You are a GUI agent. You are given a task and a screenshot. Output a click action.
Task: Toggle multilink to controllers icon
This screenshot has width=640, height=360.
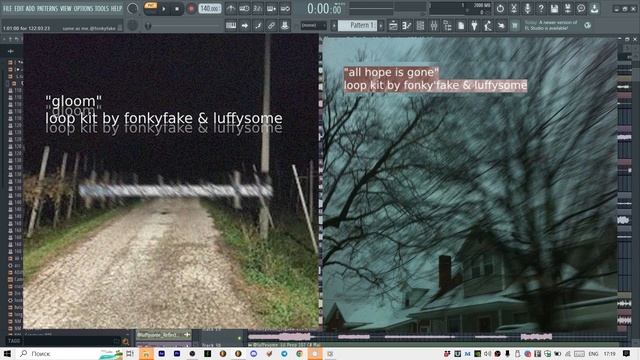point(285,26)
